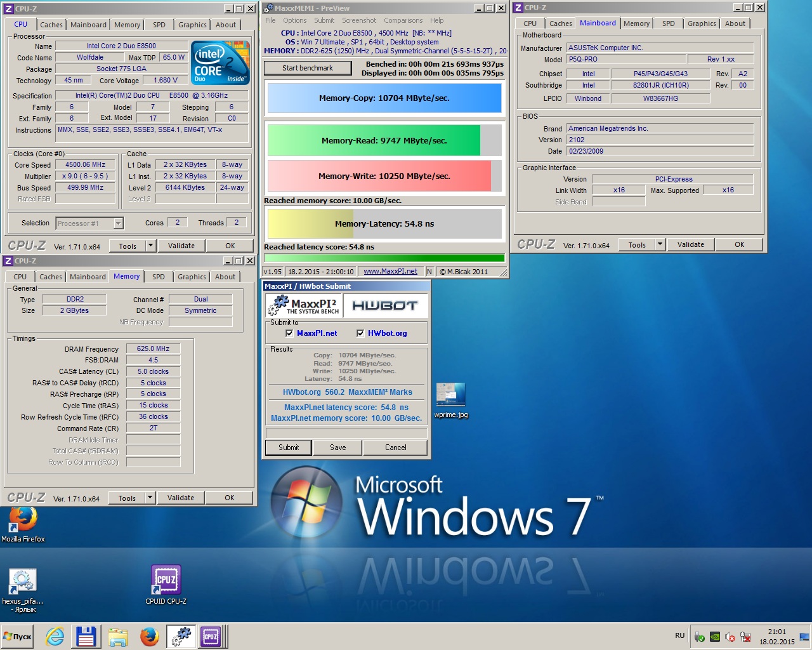Click title icon of Mainboard CPU-Z window

[x=518, y=8]
